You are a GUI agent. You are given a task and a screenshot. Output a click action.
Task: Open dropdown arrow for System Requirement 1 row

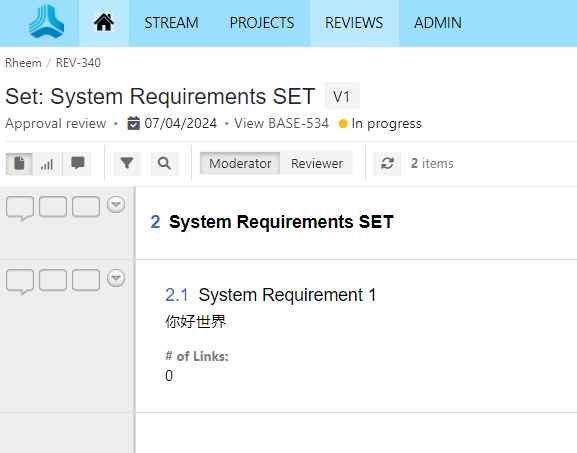[116, 278]
